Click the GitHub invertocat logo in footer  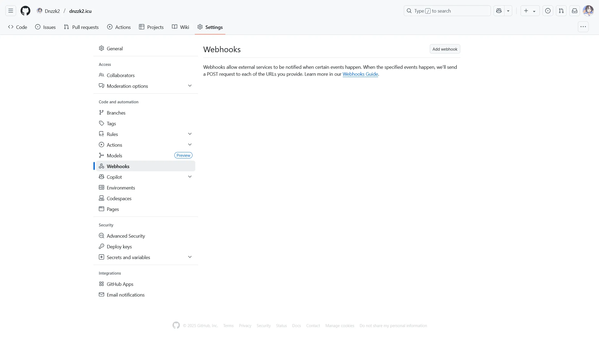pos(176,325)
